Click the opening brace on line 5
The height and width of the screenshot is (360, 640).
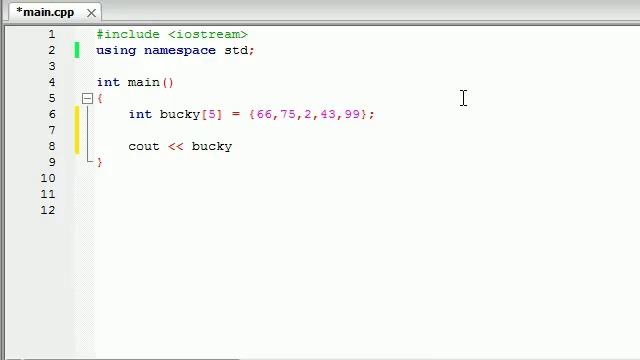pos(100,98)
